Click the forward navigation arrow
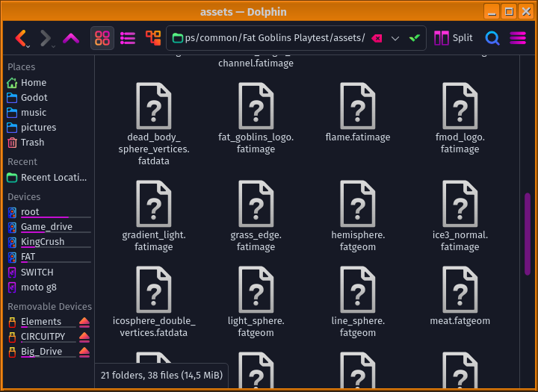The image size is (538, 392). (x=46, y=38)
